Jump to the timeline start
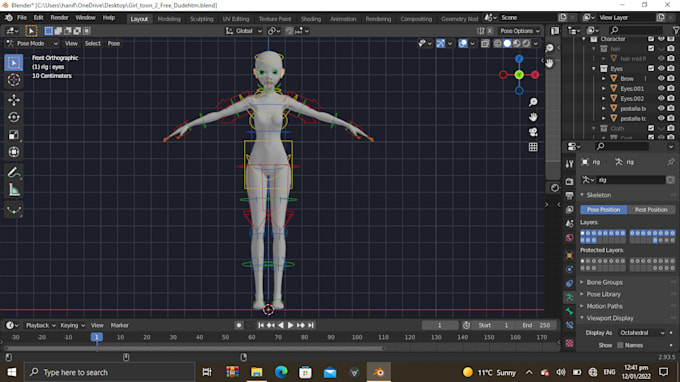Viewport: 680px width, 382px height. click(261, 325)
